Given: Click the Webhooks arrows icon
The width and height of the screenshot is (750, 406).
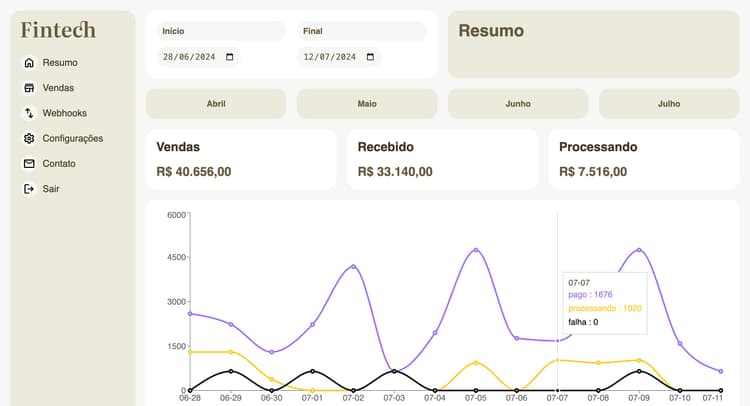Looking at the screenshot, I should [29, 113].
